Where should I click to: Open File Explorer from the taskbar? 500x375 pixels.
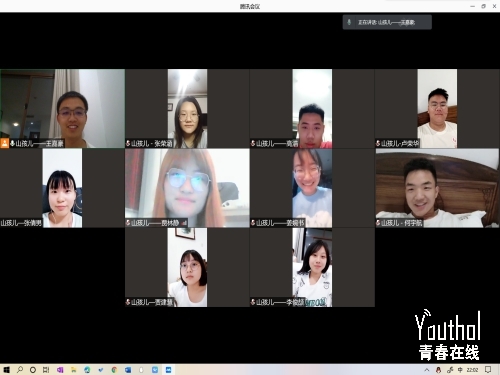[x=74, y=370]
